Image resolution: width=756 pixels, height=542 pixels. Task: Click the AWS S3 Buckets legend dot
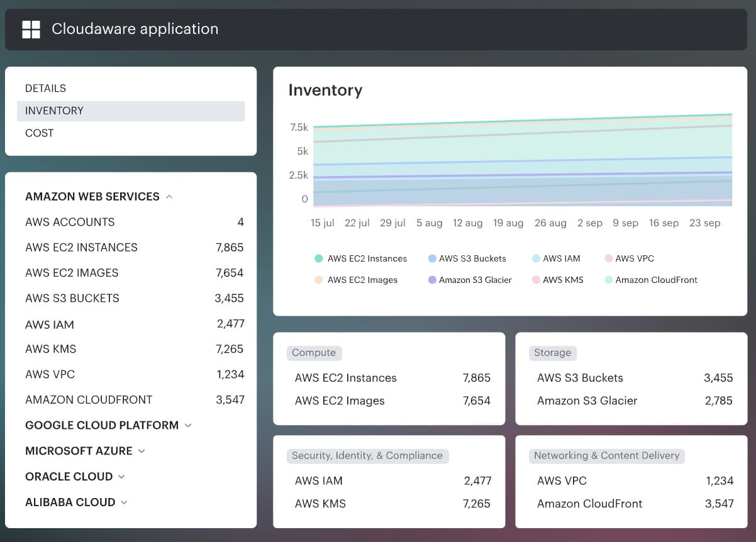pyautogui.click(x=431, y=258)
